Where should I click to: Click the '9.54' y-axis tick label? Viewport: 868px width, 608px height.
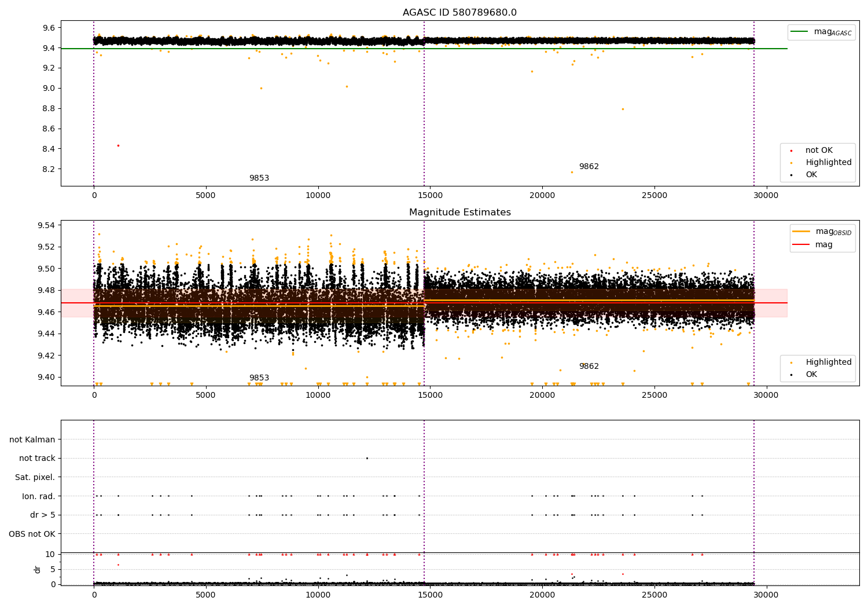[46, 225]
